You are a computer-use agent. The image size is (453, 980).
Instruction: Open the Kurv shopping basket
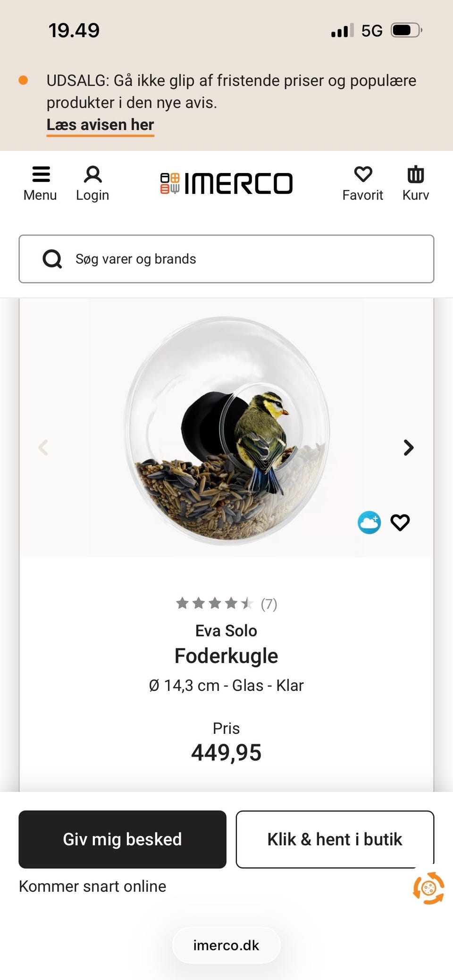pyautogui.click(x=415, y=182)
